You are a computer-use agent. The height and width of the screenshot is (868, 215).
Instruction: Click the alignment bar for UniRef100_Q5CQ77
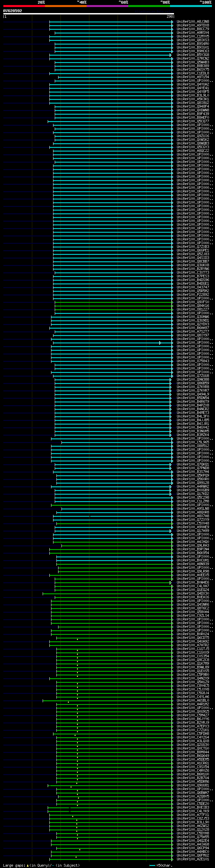point(111,121)
